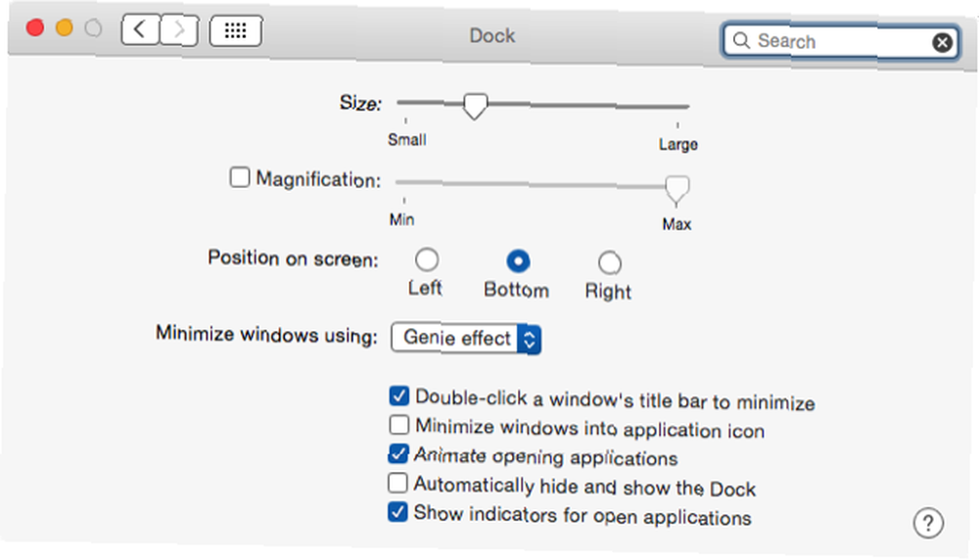Click the Size slider thumb
Viewport: 979px width, 560px height.
coord(475,106)
